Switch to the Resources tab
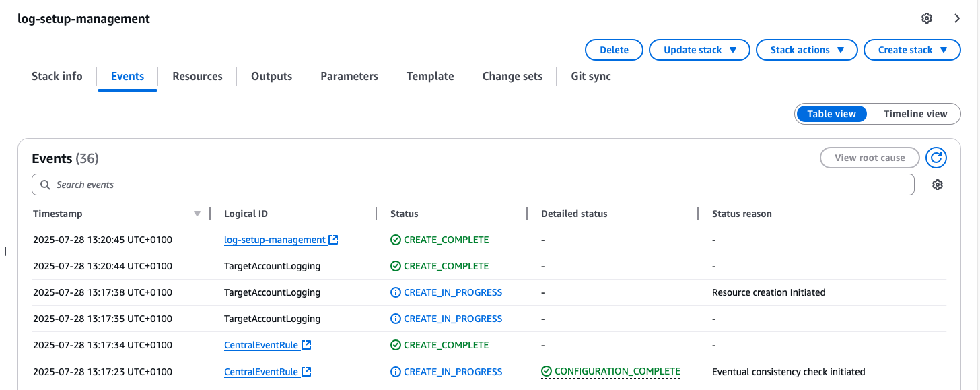 click(x=197, y=76)
